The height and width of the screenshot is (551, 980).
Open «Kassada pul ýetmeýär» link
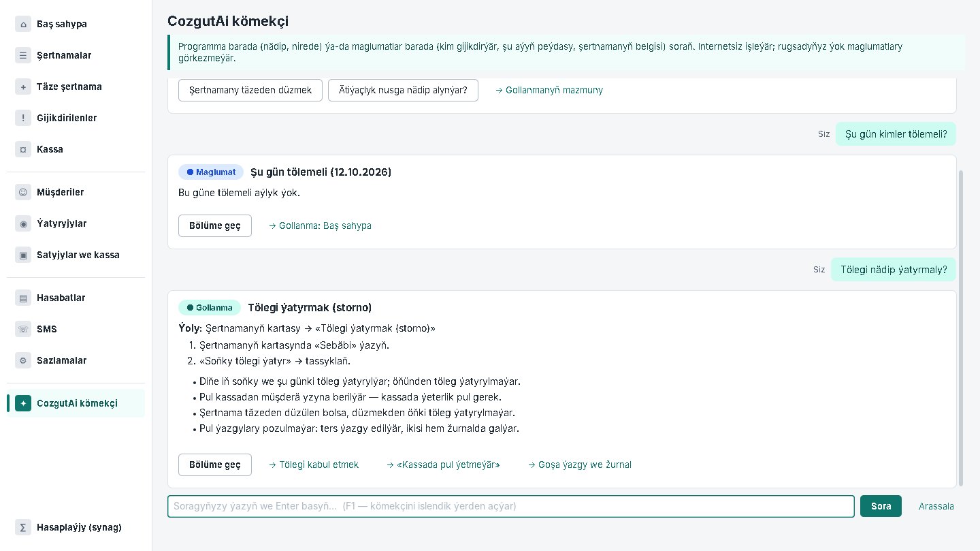point(443,465)
